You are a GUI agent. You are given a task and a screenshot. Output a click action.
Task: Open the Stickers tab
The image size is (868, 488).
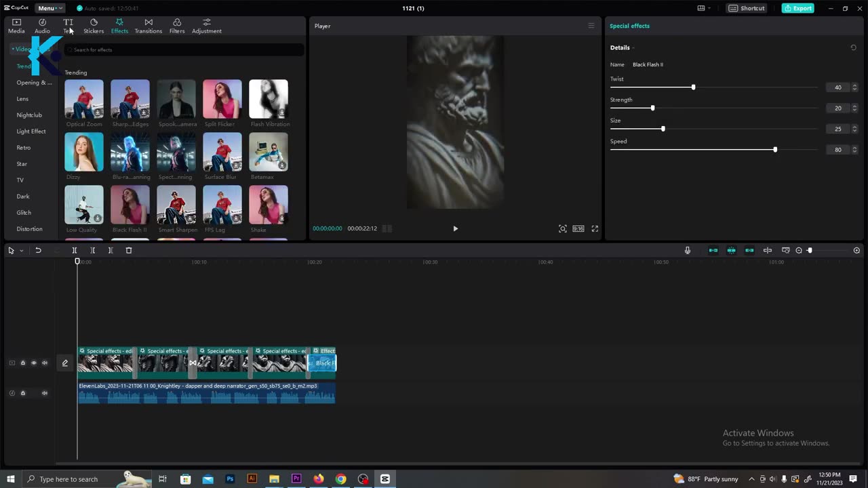(94, 26)
